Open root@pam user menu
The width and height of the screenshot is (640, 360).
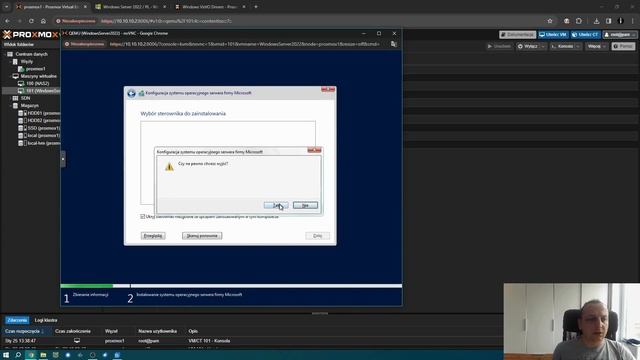tap(620, 35)
